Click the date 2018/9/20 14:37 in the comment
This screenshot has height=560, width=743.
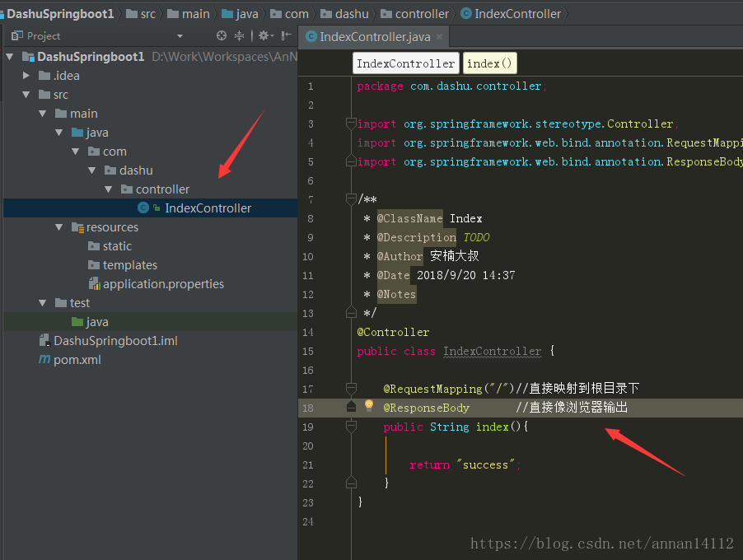coord(465,275)
